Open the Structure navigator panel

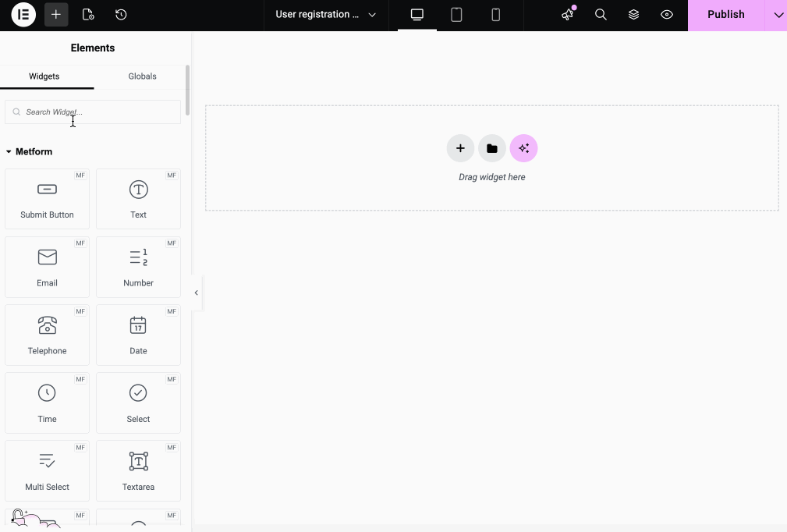click(633, 15)
